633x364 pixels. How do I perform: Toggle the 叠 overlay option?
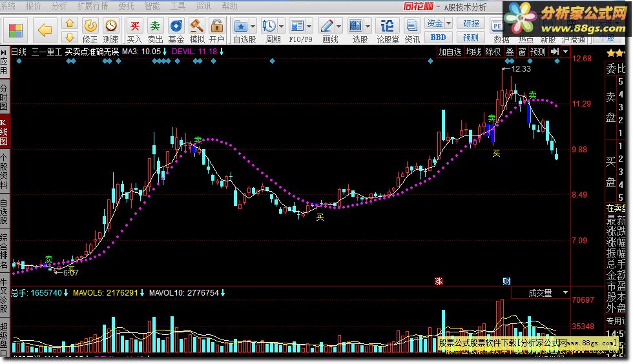click(x=510, y=52)
